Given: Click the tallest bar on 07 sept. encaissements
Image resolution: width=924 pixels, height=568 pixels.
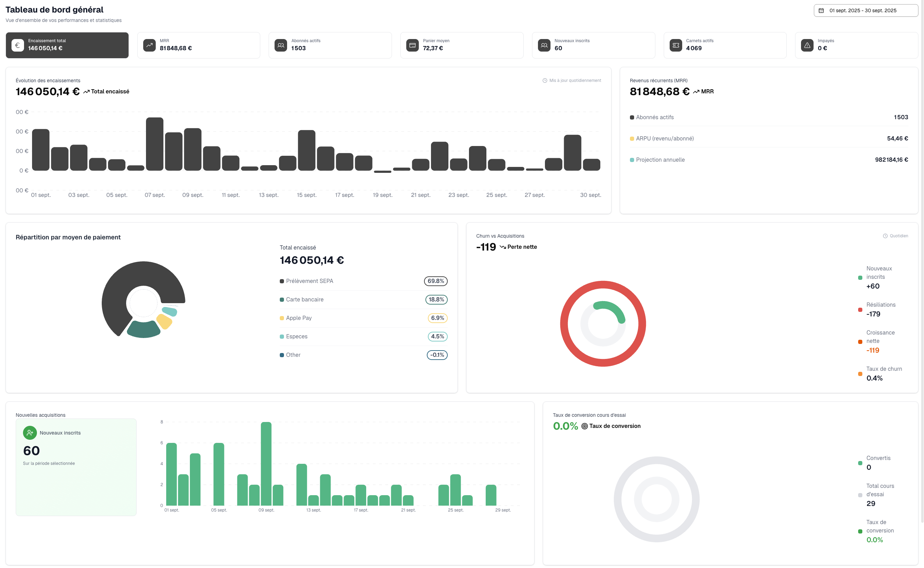Looking at the screenshot, I should (x=155, y=144).
